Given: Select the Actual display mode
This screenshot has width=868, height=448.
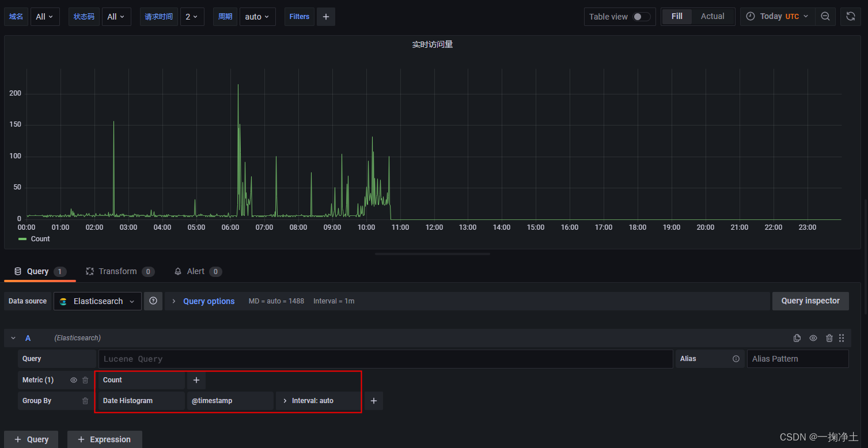Looking at the screenshot, I should (x=712, y=16).
